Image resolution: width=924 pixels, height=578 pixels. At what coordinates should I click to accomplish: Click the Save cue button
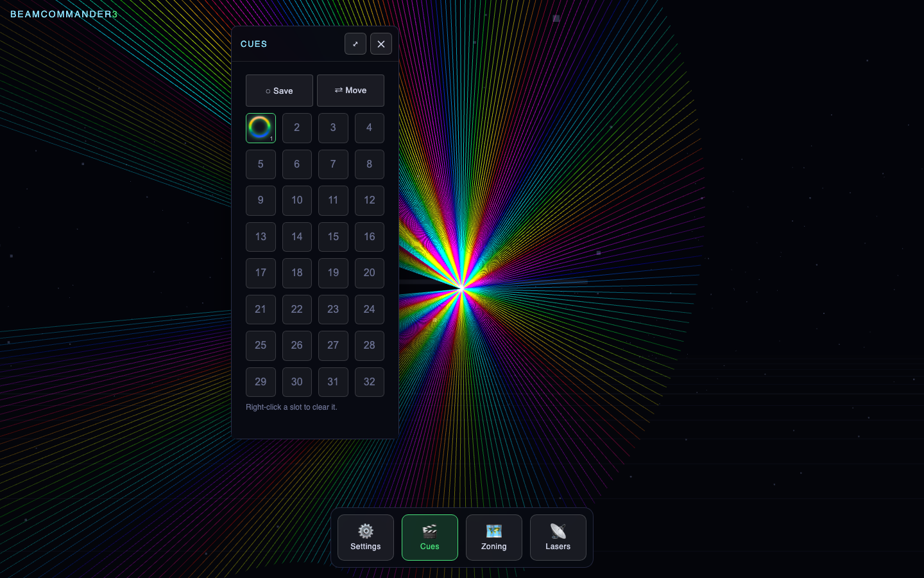tap(279, 91)
